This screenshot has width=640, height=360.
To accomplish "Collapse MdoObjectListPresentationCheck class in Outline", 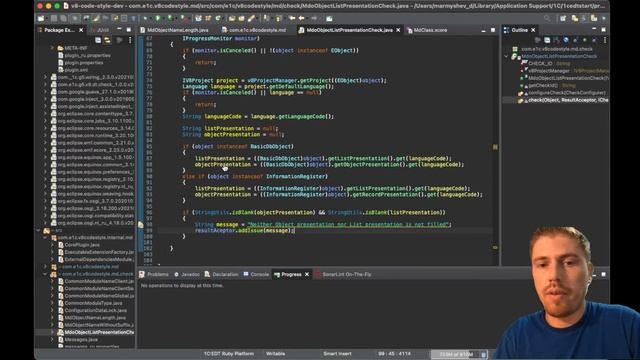I will (x=507, y=56).
